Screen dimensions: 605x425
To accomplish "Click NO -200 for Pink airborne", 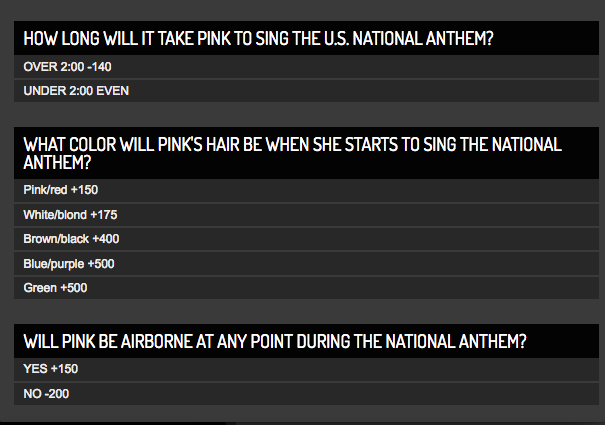I will coord(306,394).
